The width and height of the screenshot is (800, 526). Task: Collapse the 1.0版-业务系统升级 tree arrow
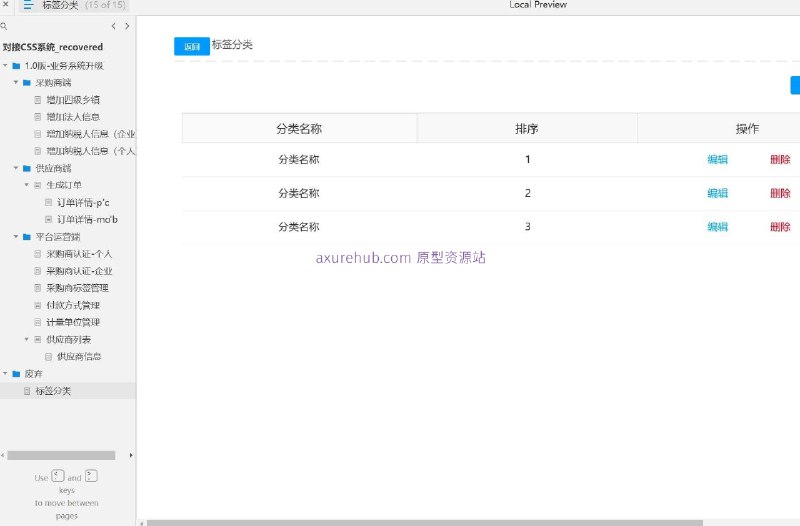tap(5, 66)
